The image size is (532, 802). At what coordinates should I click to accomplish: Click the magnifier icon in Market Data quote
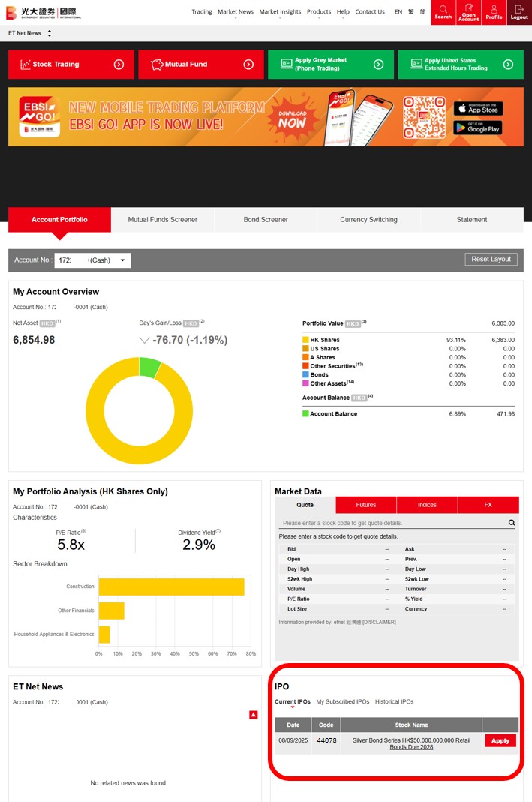click(x=512, y=523)
